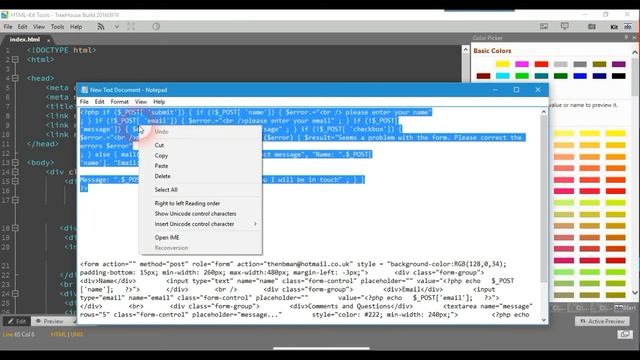The width and height of the screenshot is (640, 360).
Task: Open Notepad File menu
Action: [x=84, y=102]
